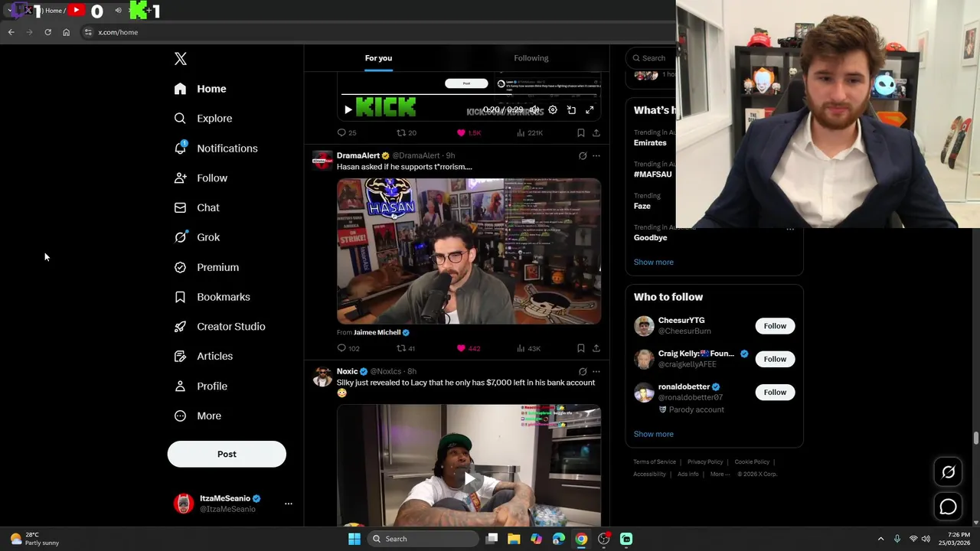Open the floating chat bubble button

click(x=948, y=507)
